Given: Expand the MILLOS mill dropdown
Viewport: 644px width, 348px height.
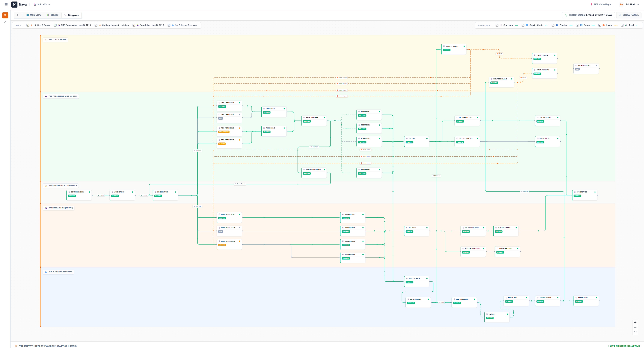Looking at the screenshot, I should tap(42, 5).
